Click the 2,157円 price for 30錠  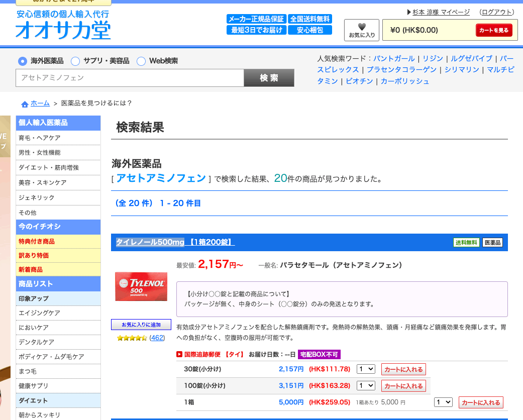pos(291,369)
